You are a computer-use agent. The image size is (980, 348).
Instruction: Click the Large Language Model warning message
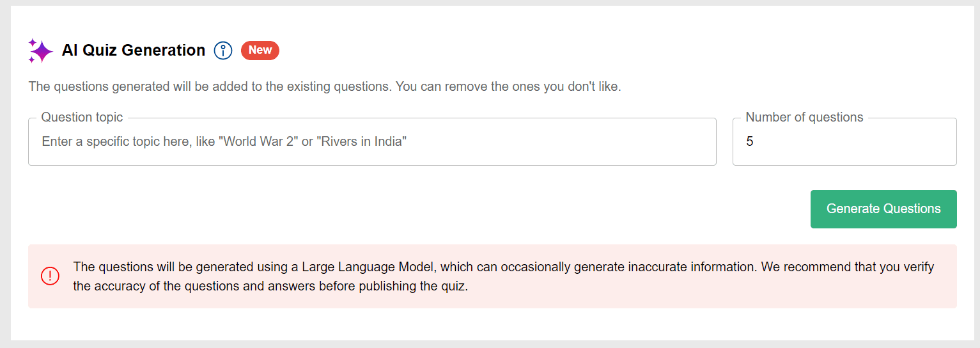(x=504, y=276)
